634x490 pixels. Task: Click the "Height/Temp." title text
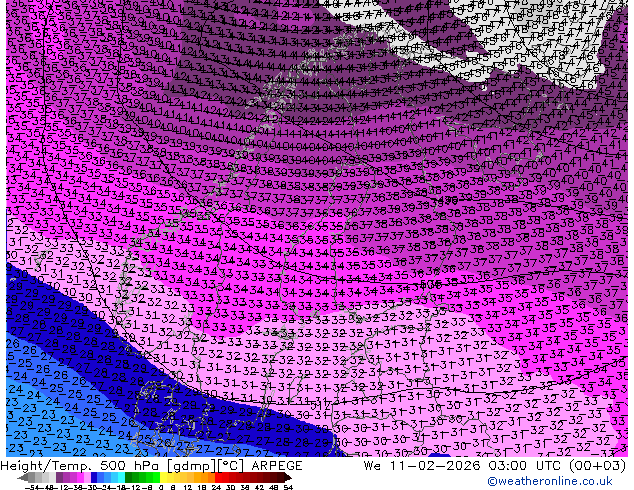point(46,466)
